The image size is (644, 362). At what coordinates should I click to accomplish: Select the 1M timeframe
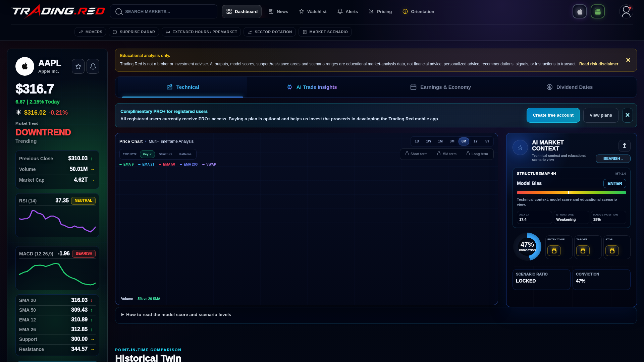440,141
